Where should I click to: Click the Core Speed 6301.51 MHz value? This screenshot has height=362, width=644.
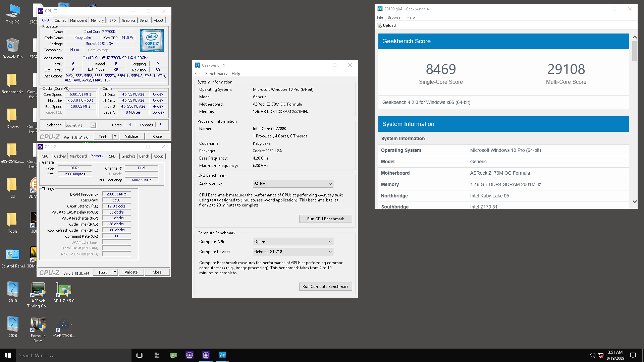pos(80,95)
